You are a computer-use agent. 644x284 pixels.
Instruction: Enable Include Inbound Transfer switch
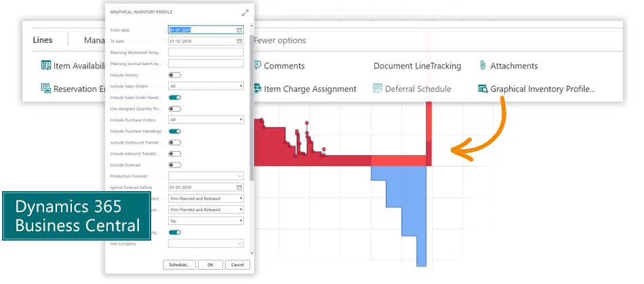point(174,153)
